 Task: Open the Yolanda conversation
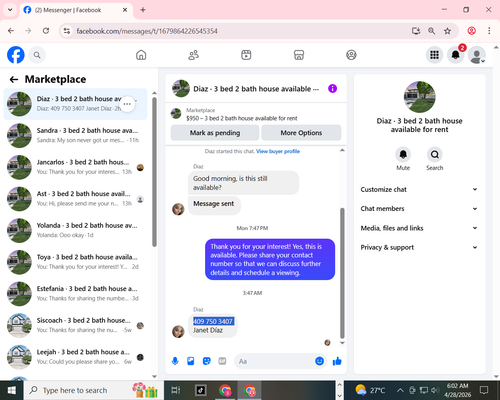point(75,231)
